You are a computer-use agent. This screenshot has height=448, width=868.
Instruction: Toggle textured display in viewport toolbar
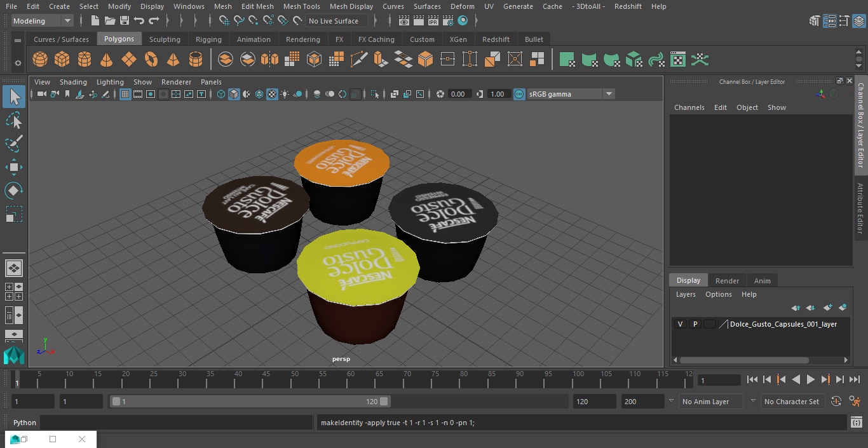[x=272, y=94]
